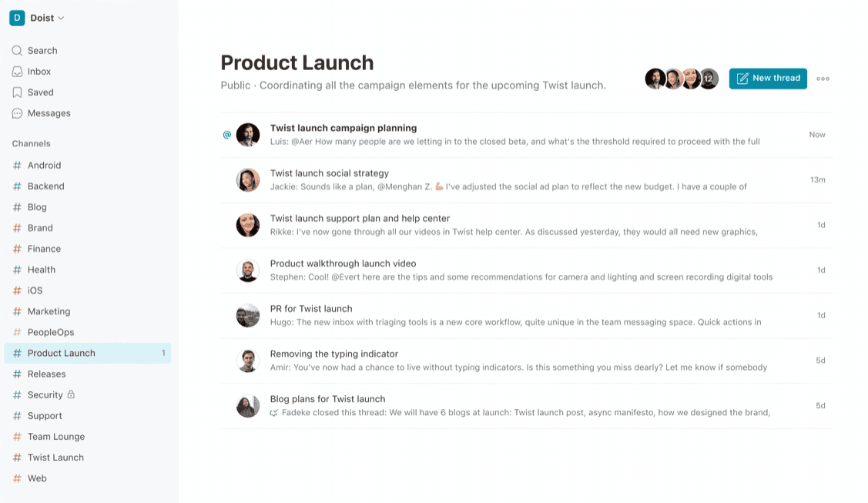868x503 pixels.
Task: Click Stephen's avatar on walkthrough video thread
Action: pyautogui.click(x=248, y=270)
